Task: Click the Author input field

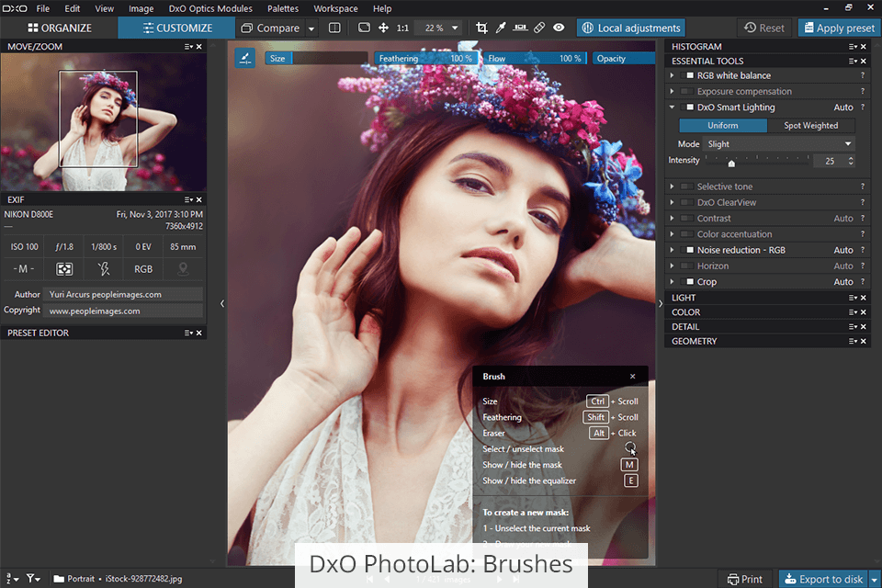Action: click(122, 294)
